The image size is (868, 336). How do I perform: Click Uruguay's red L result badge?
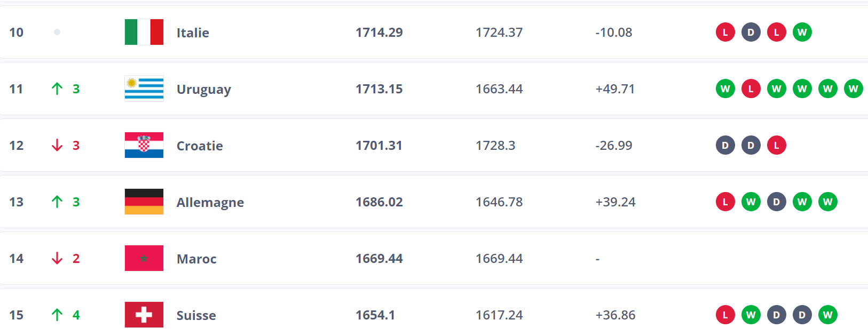click(x=751, y=89)
